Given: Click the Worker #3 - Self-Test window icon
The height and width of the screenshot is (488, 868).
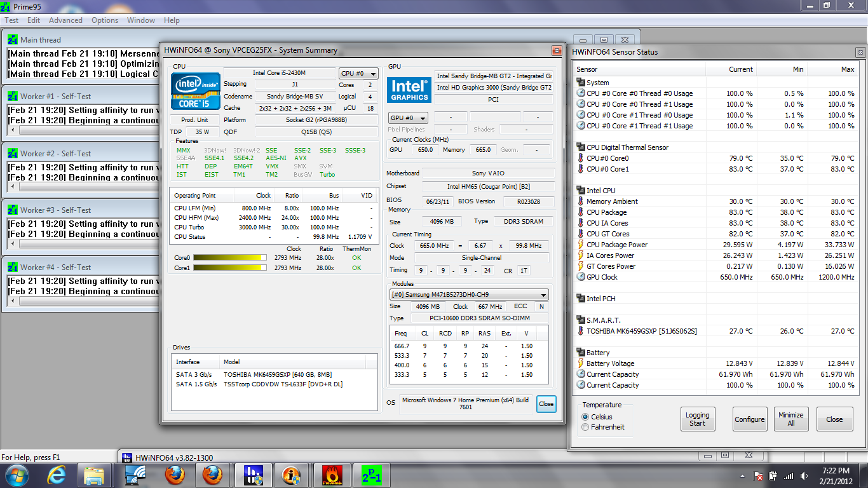Looking at the screenshot, I should pos(13,210).
